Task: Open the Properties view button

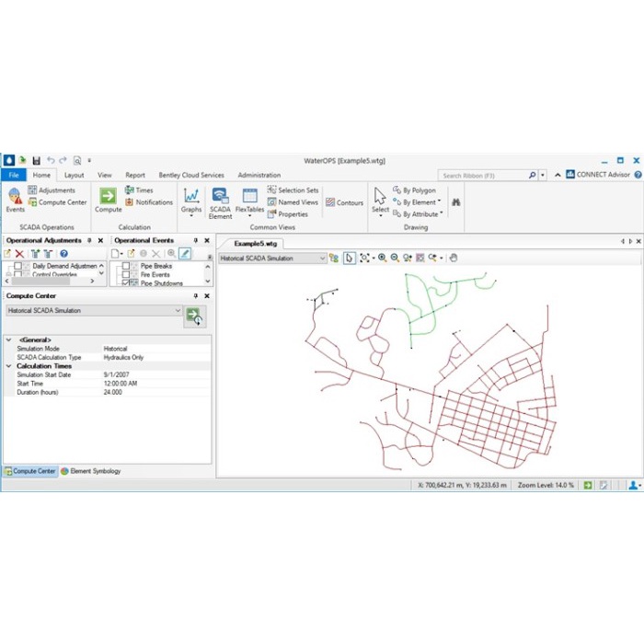Action: tap(287, 214)
